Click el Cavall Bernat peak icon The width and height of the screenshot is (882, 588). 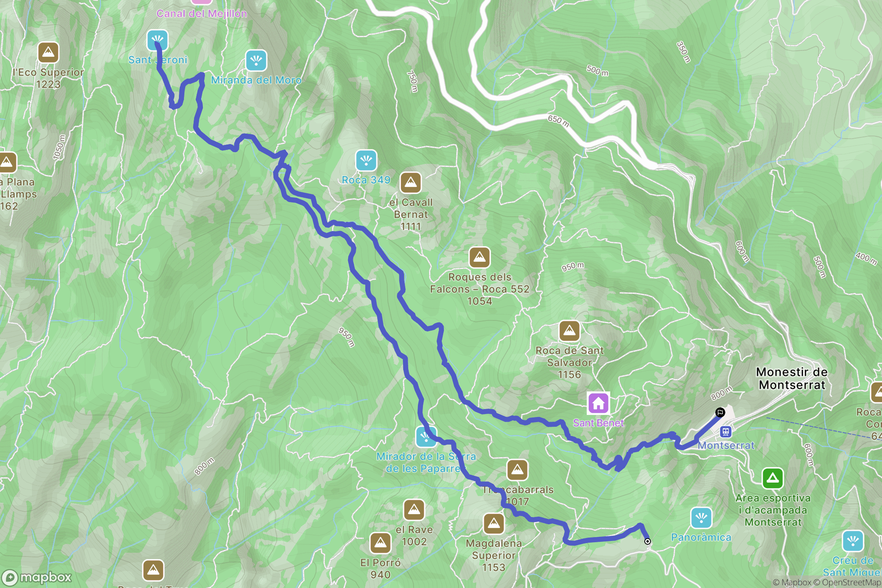[x=411, y=183]
